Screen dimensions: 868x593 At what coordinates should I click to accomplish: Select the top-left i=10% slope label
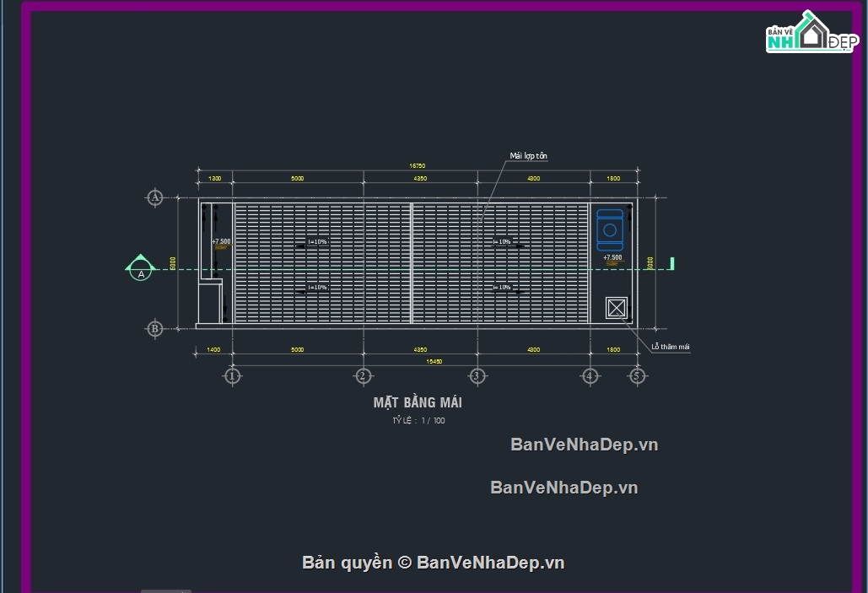pos(317,242)
